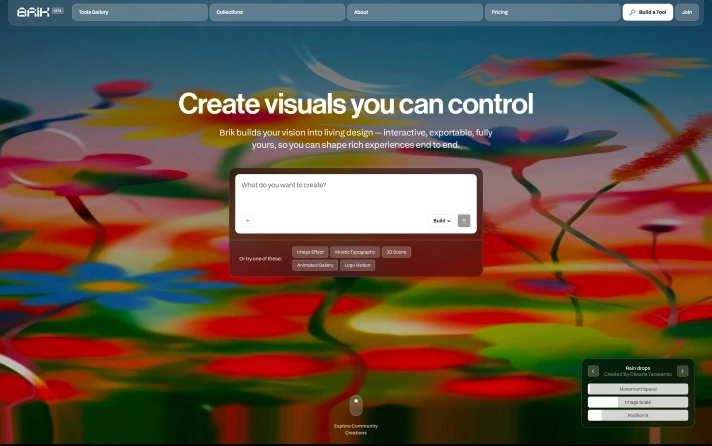Select the Image Effect suggestion

click(x=310, y=252)
